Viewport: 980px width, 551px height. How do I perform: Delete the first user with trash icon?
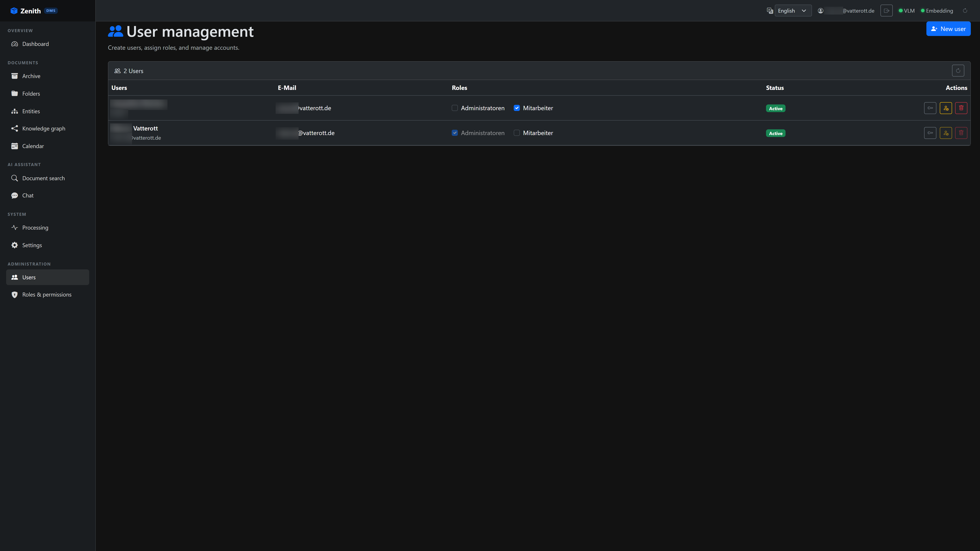coord(961,108)
